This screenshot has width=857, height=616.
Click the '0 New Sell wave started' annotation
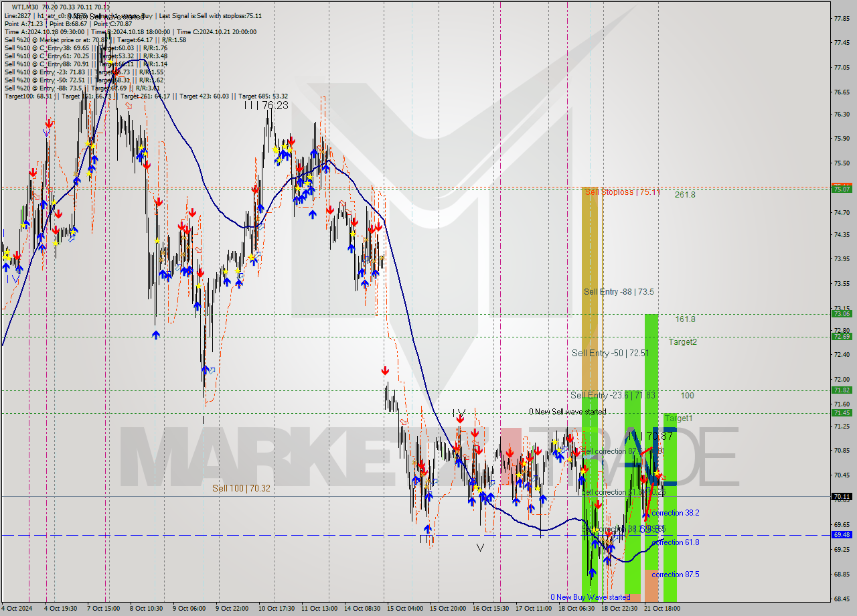click(x=568, y=412)
